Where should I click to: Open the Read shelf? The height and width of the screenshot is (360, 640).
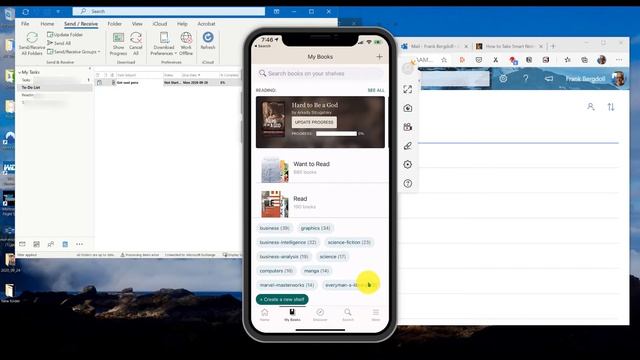tap(320, 203)
